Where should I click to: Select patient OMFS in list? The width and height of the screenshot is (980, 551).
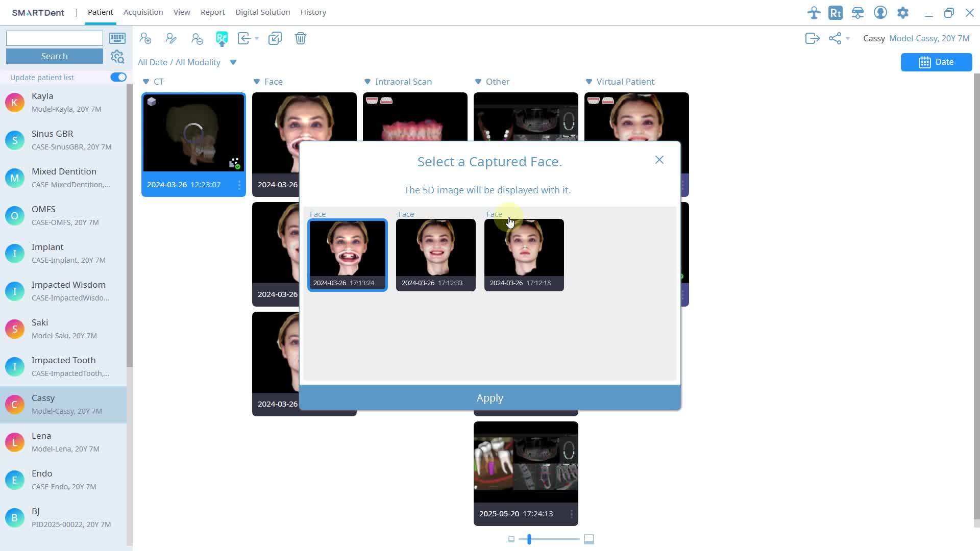[63, 215]
